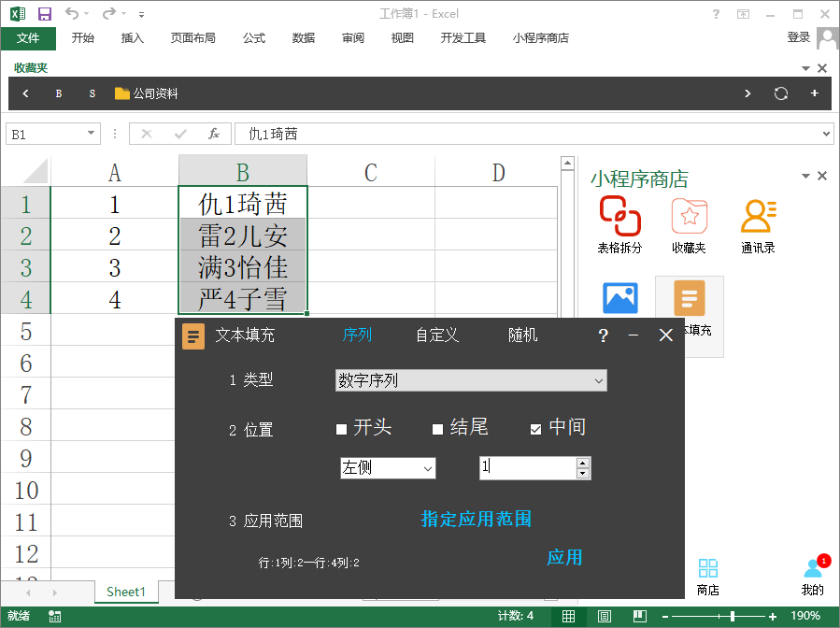This screenshot has height=628, width=840.
Task: Customize Quick Access Toolbar dropdown
Action: [141, 15]
